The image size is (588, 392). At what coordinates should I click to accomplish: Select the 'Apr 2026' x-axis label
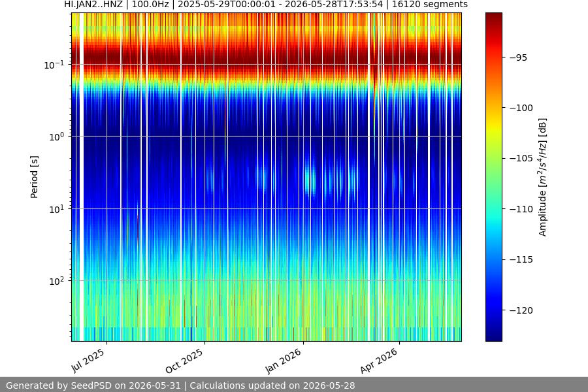pyautogui.click(x=378, y=361)
